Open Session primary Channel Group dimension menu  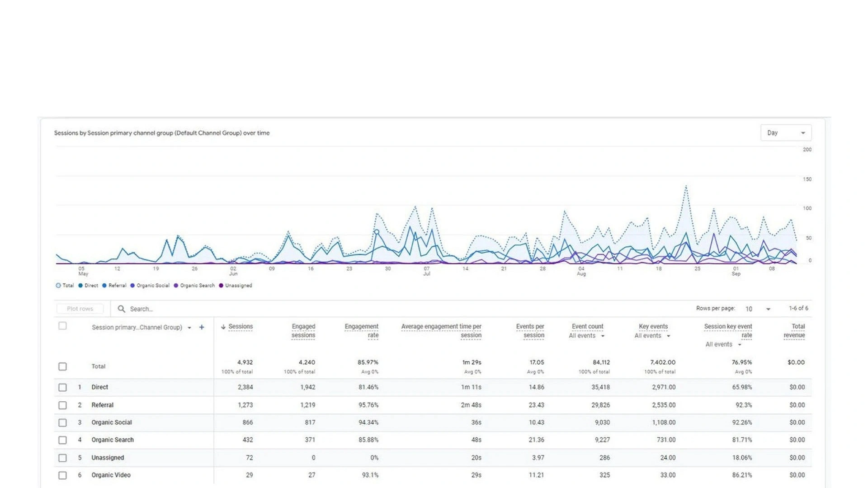[x=189, y=328]
